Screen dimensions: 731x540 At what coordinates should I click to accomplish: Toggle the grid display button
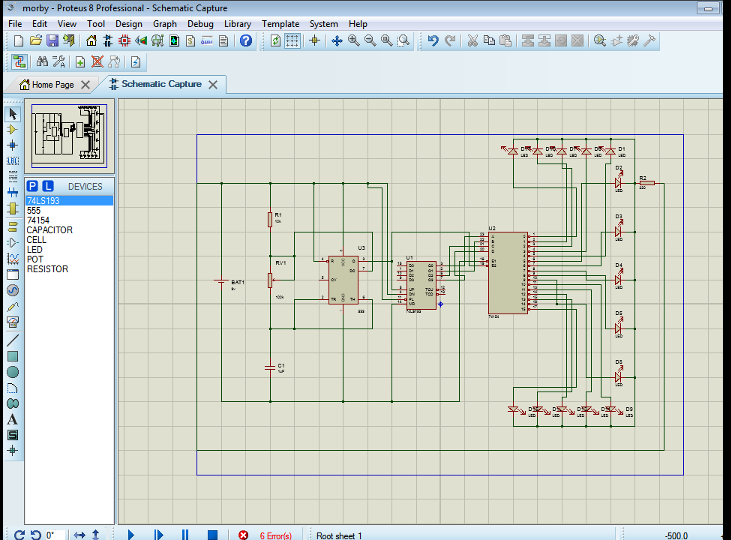click(x=292, y=41)
